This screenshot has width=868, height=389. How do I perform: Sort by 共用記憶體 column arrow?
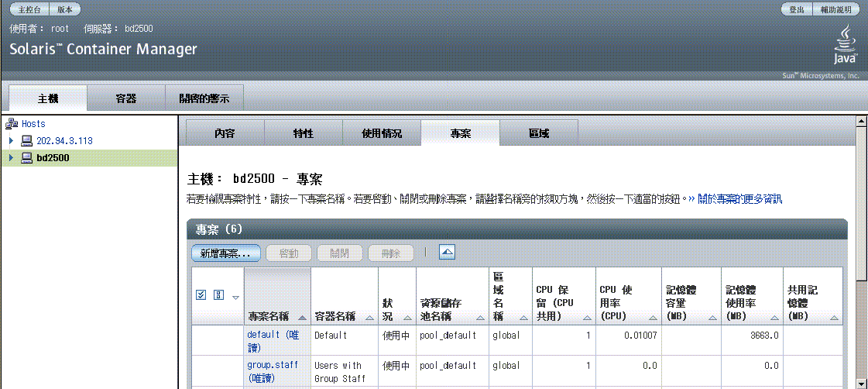834,318
